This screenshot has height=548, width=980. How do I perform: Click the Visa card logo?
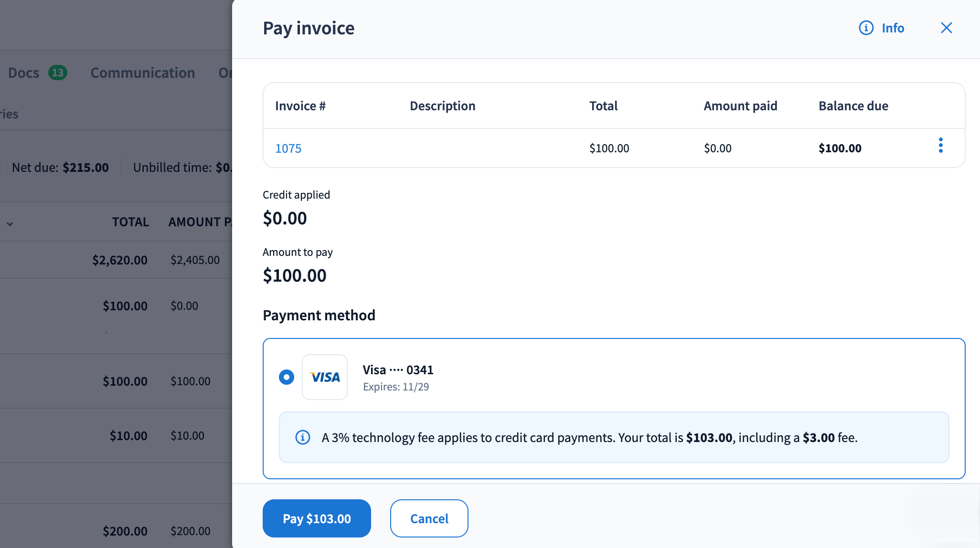click(325, 377)
